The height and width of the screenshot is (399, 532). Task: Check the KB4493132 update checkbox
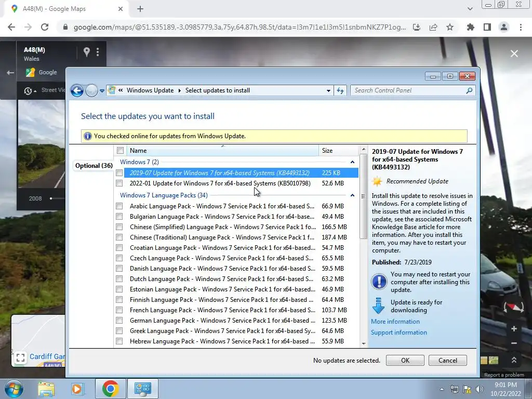click(119, 172)
